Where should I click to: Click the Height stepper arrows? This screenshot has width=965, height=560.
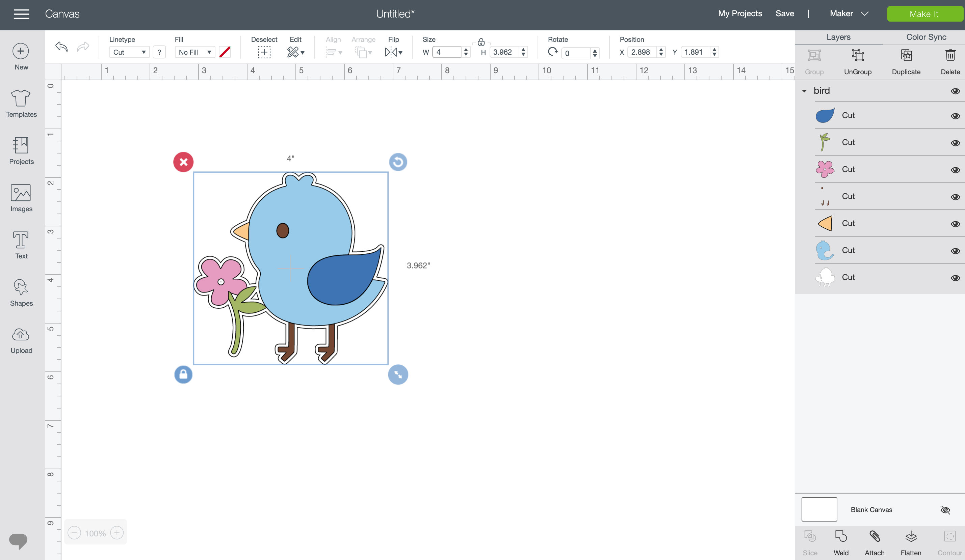523,52
